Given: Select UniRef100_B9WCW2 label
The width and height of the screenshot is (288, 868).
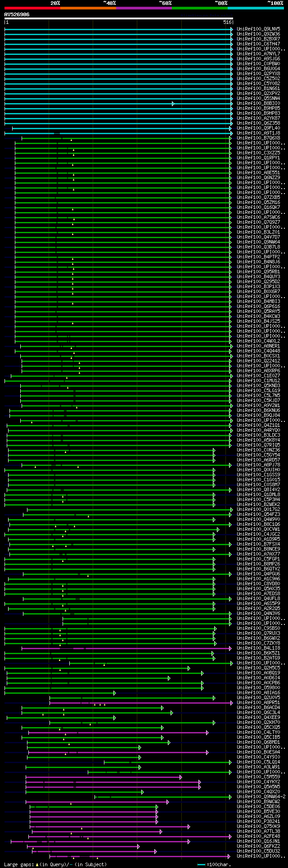Looking at the screenshot, I should pyautogui.click(x=258, y=801).
